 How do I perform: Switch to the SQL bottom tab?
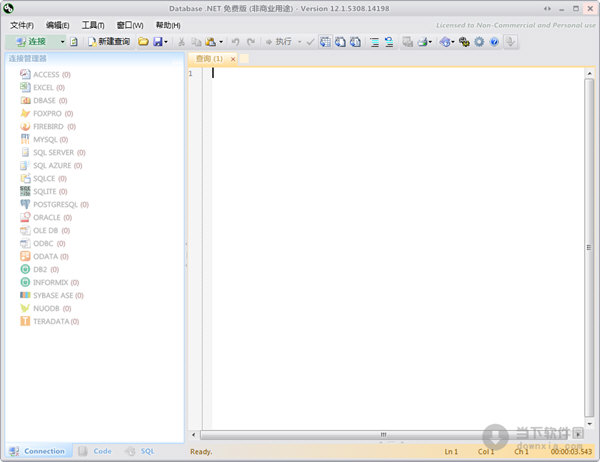140,451
